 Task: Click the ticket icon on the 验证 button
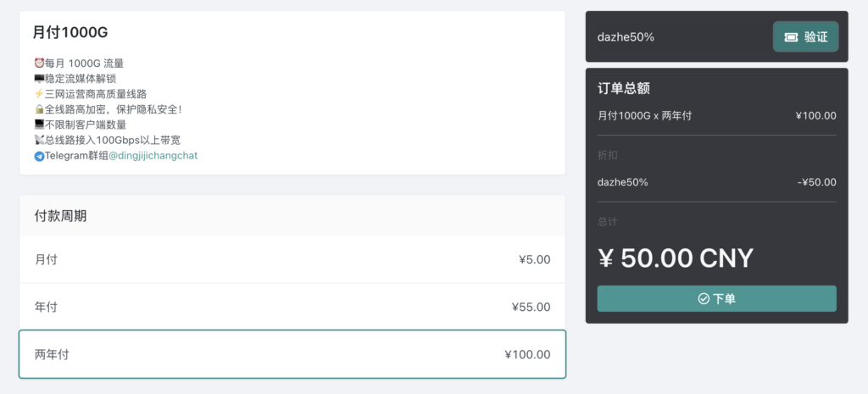pyautogui.click(x=791, y=37)
